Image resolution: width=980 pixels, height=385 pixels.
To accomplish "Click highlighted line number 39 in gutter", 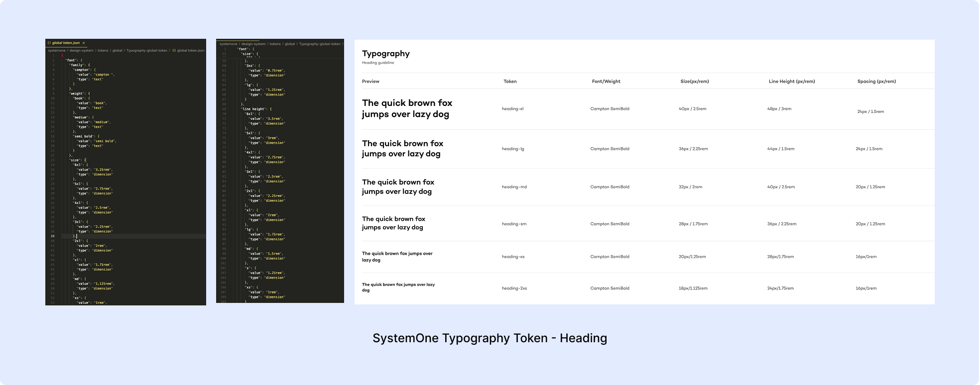I will coord(52,236).
